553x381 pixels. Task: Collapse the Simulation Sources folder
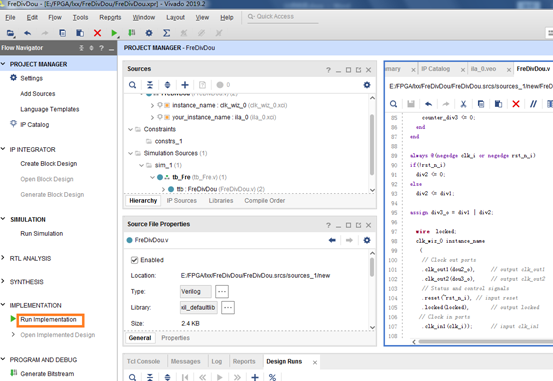130,153
